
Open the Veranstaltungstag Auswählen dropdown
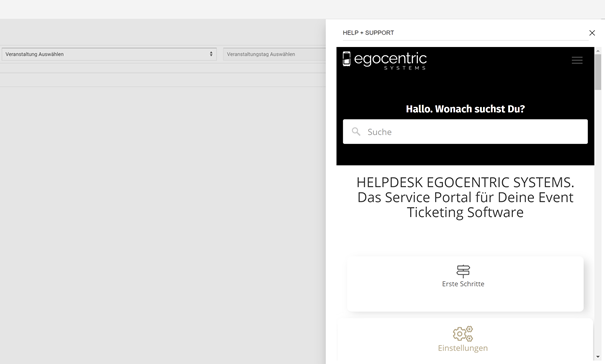click(274, 54)
